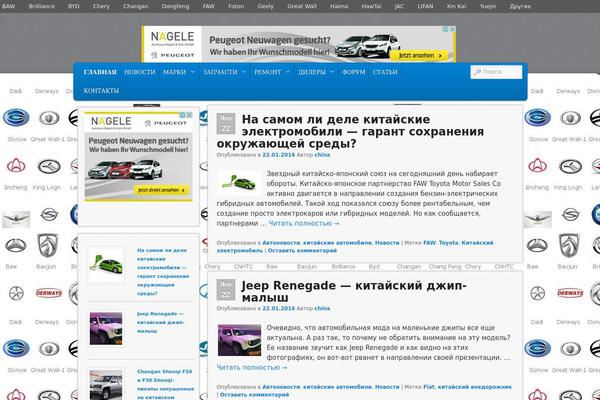
Task: Open the article title about китайские электромобили
Action: (x=350, y=131)
